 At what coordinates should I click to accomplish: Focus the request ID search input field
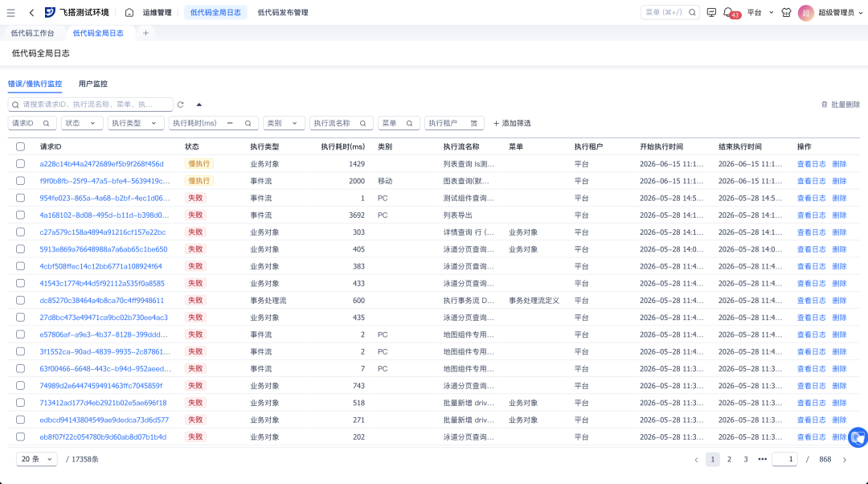pyautogui.click(x=90, y=104)
